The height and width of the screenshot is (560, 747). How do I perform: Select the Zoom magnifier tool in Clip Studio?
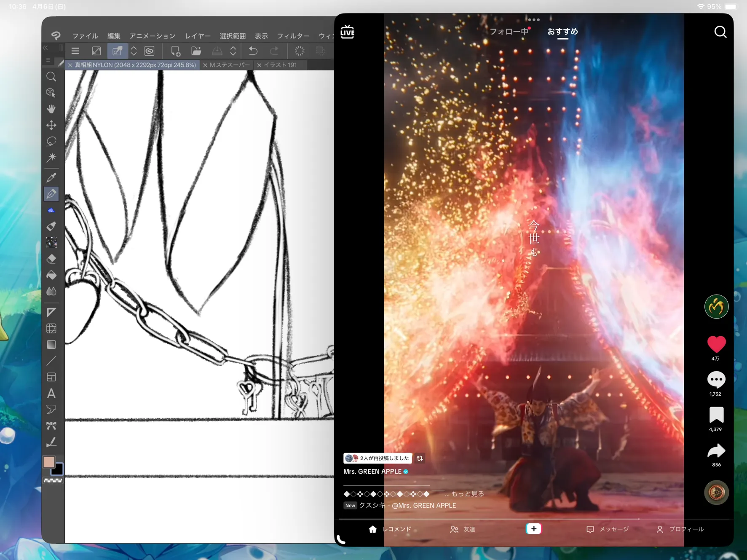51,77
